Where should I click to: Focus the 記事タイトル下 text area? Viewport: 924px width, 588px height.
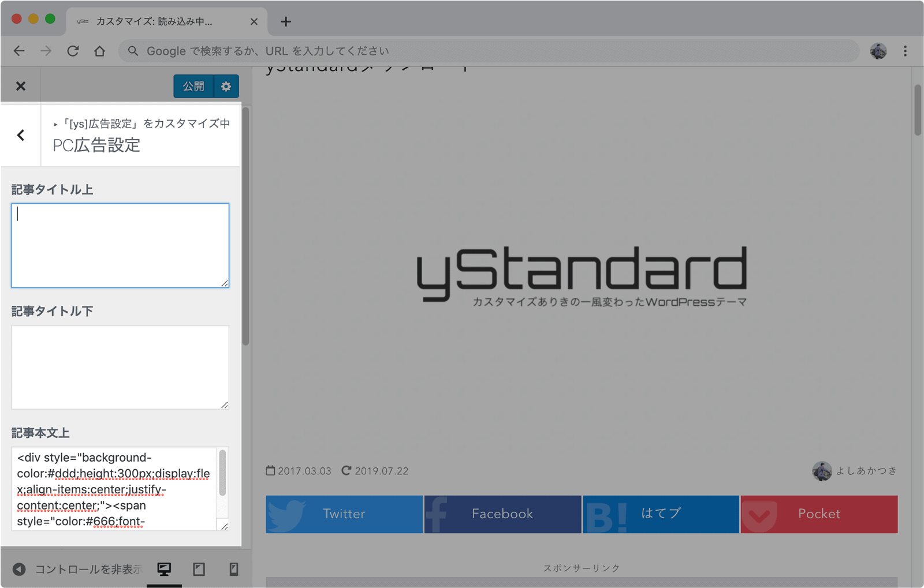click(x=120, y=367)
